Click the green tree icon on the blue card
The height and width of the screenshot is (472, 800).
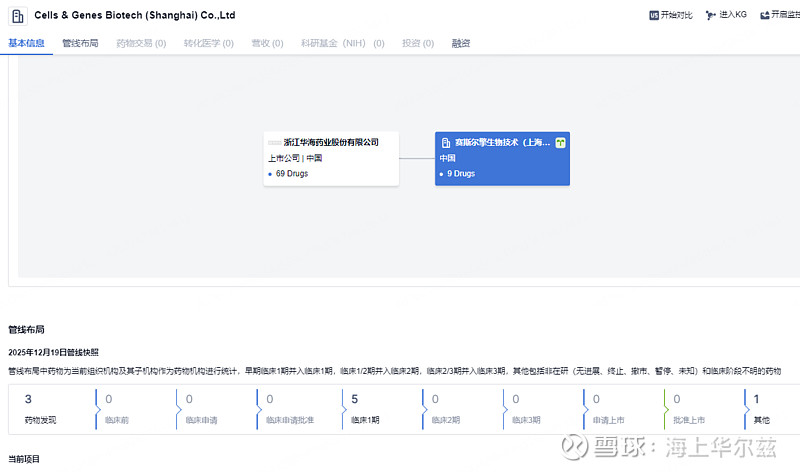[560, 143]
